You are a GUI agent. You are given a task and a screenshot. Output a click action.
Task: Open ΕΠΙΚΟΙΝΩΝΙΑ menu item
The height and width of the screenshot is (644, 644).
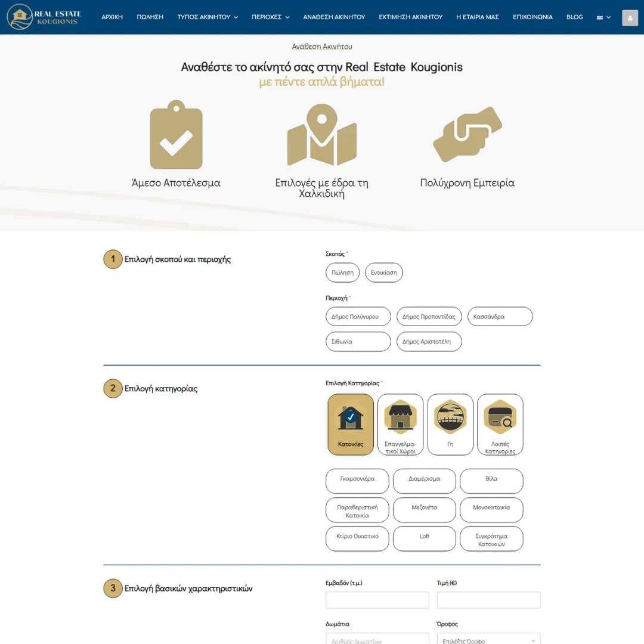pos(532,17)
